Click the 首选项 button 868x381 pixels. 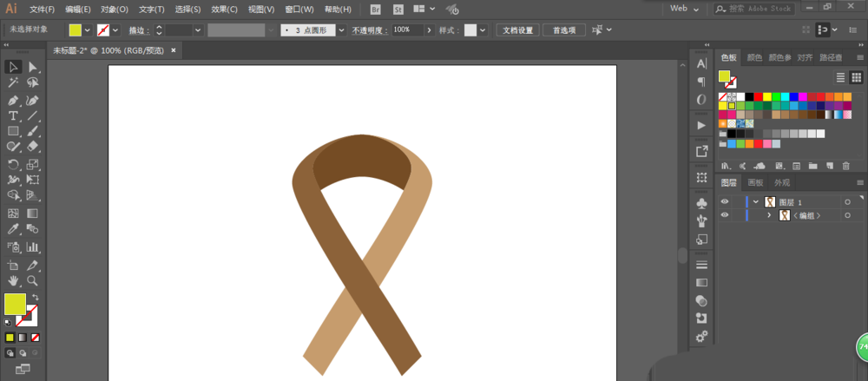click(564, 30)
